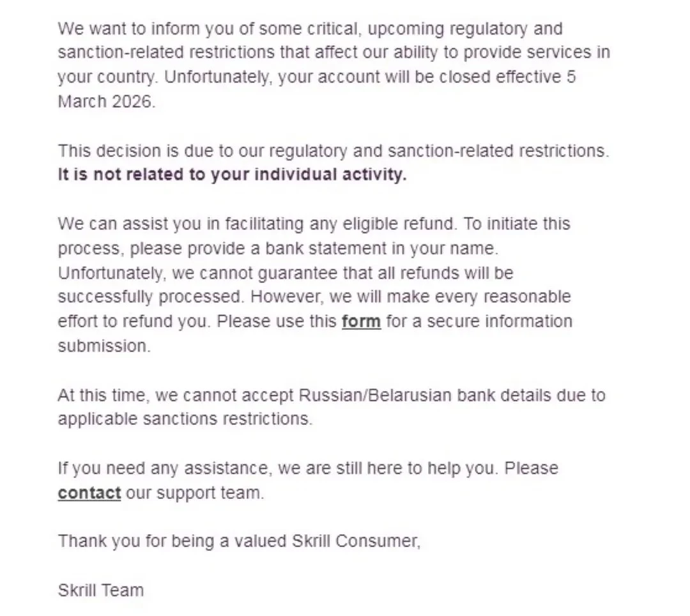690x616 pixels.
Task: Click the text "applicable sanctions restrictions."
Action: coord(185,419)
